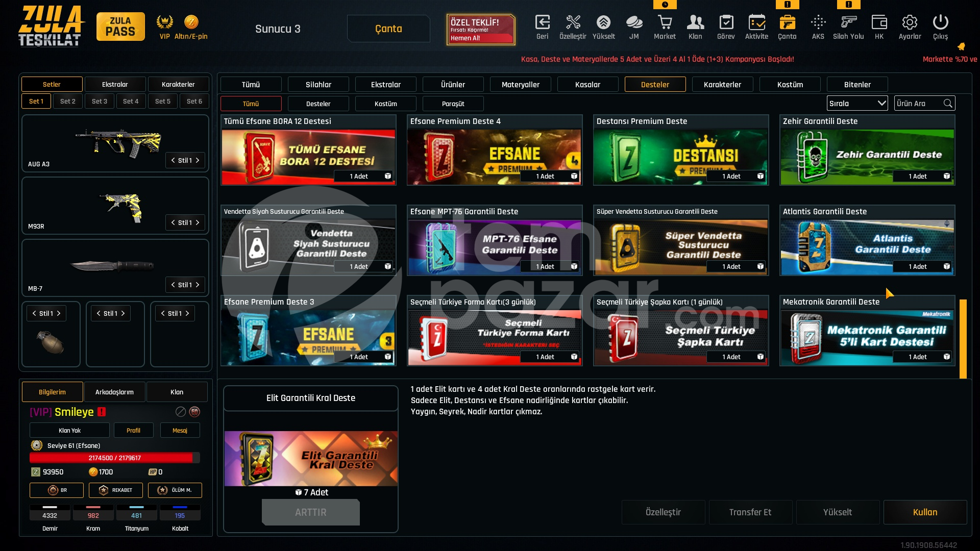The width and height of the screenshot is (980, 551).
Task: Switch to the Desteler top category tab
Action: tap(655, 85)
